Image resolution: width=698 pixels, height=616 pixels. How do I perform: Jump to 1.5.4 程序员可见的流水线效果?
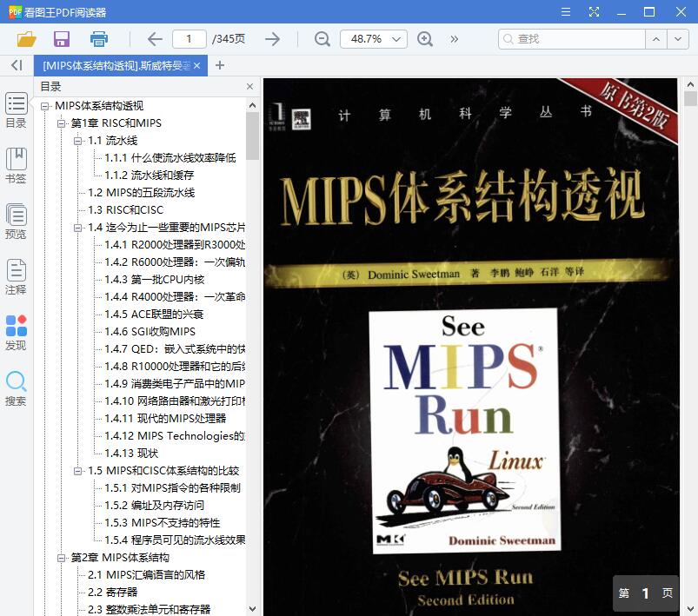175,540
